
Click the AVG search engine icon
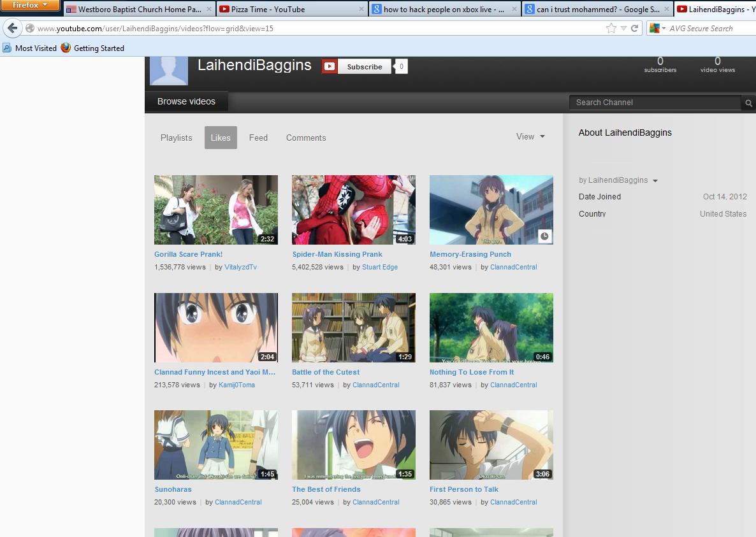coord(654,29)
